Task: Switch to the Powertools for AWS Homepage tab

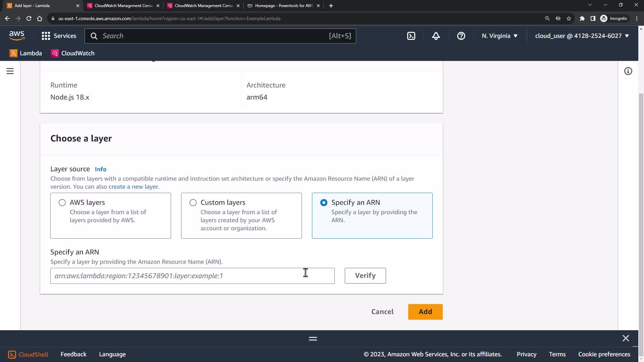Action: coord(283,6)
